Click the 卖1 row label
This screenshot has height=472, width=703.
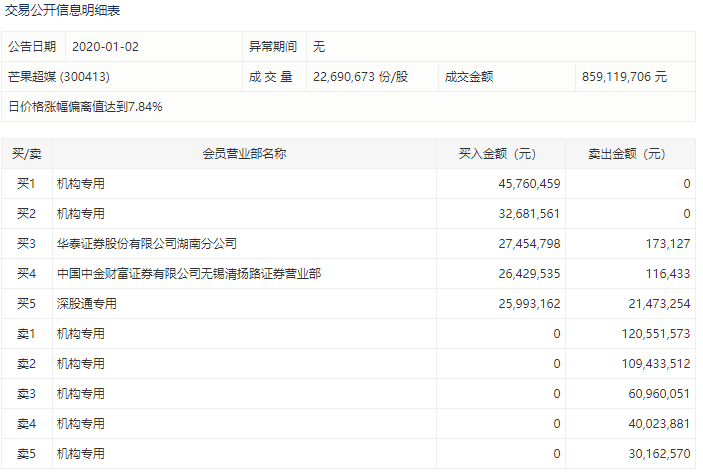26,334
